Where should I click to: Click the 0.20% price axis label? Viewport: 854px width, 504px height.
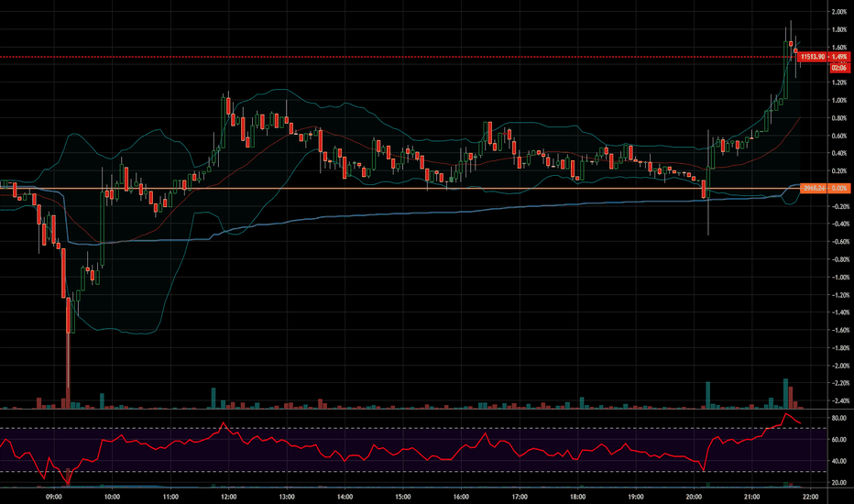pos(838,171)
